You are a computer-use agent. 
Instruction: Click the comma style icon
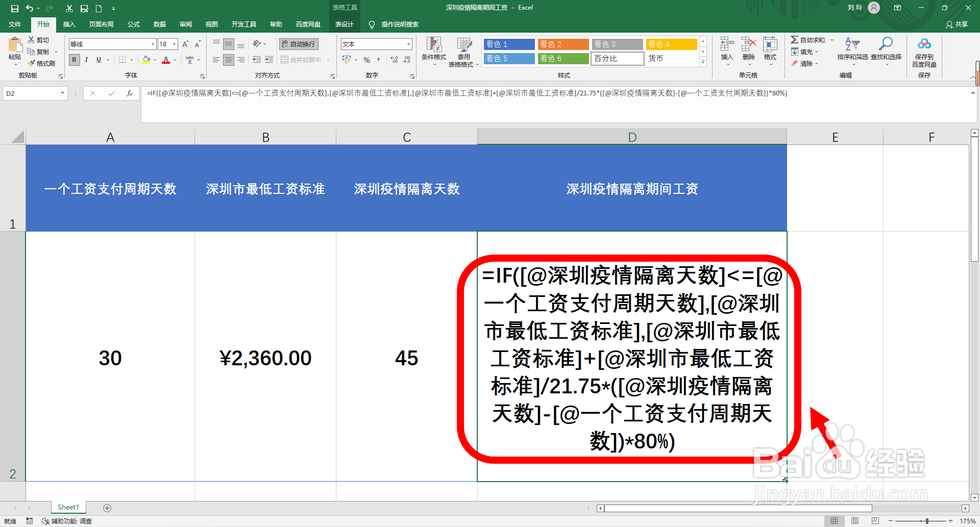[x=378, y=60]
